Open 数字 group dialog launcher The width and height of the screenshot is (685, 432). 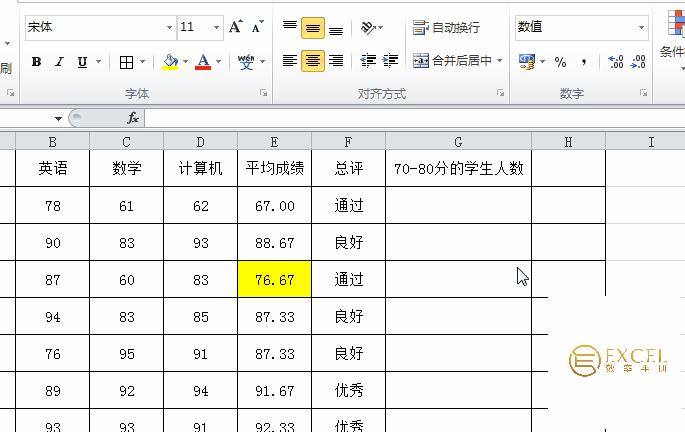tap(643, 93)
